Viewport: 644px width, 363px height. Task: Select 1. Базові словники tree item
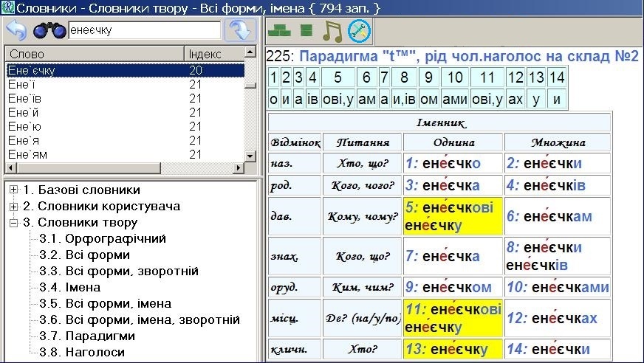[81, 190]
